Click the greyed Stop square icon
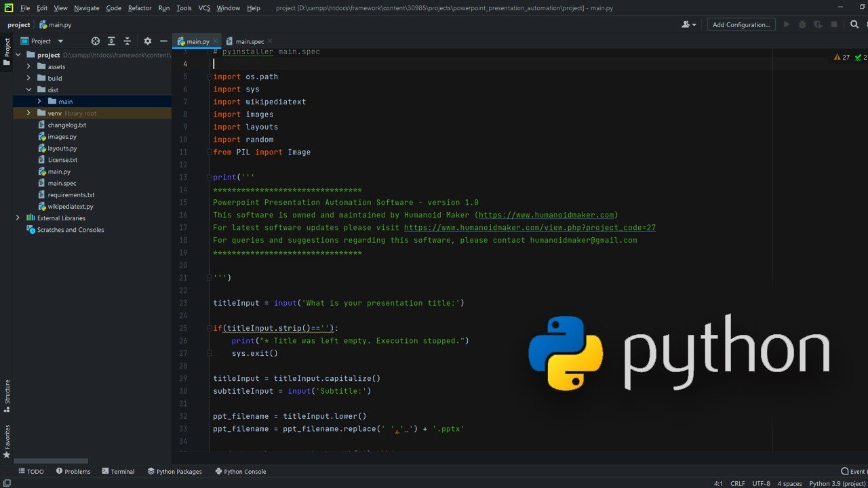Image resolution: width=868 pixels, height=488 pixels. click(835, 24)
